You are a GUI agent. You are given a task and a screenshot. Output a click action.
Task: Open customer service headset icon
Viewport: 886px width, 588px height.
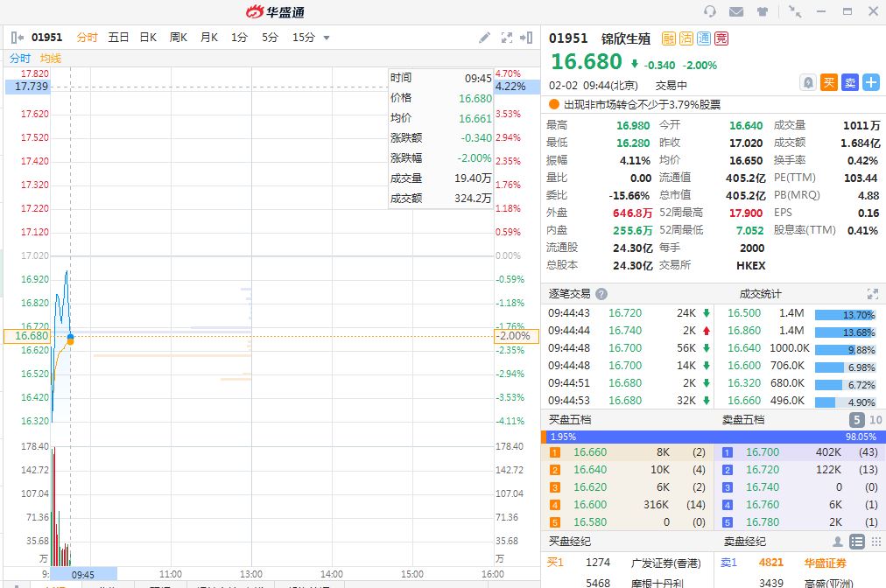710,11
